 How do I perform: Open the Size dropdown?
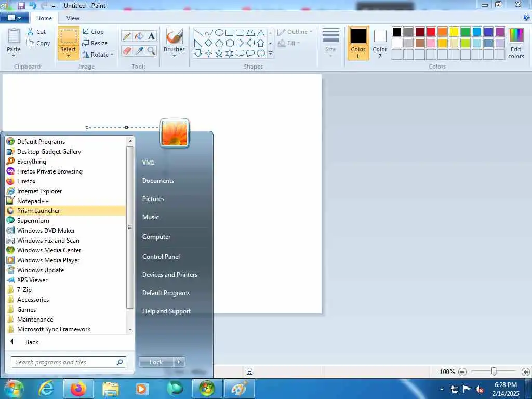click(x=330, y=43)
